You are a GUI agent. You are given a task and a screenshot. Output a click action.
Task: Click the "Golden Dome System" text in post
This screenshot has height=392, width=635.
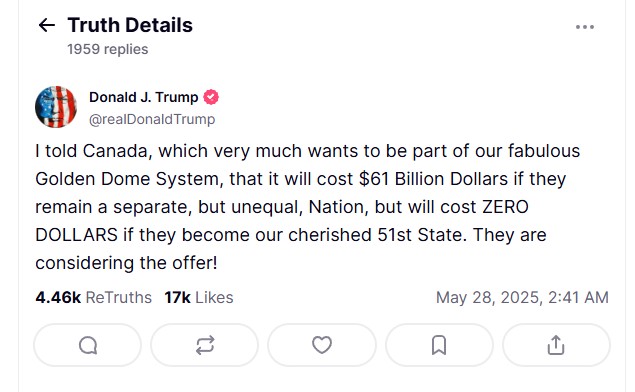(x=129, y=179)
